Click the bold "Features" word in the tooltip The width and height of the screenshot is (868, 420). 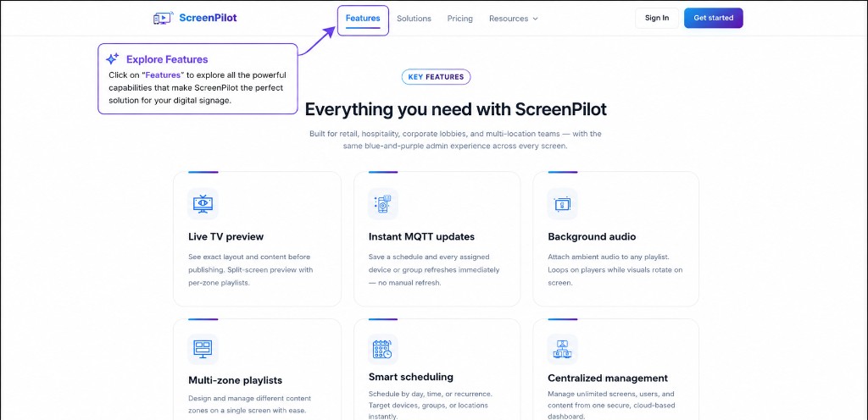coord(163,75)
